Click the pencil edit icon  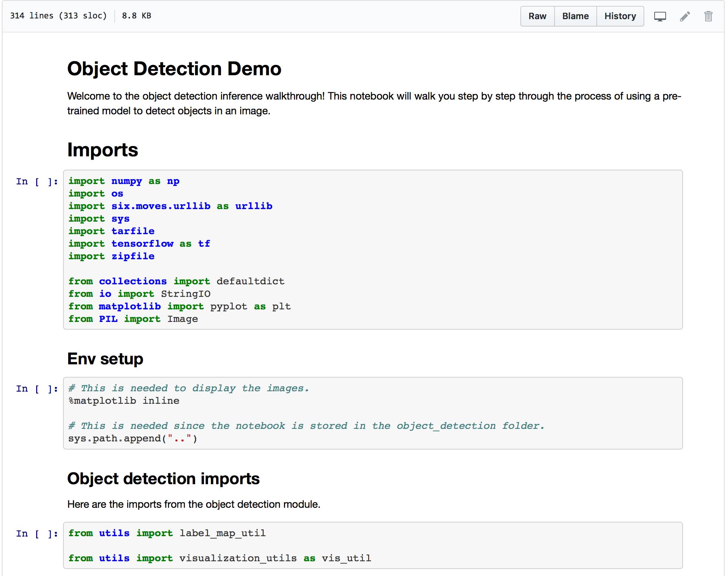[684, 17]
